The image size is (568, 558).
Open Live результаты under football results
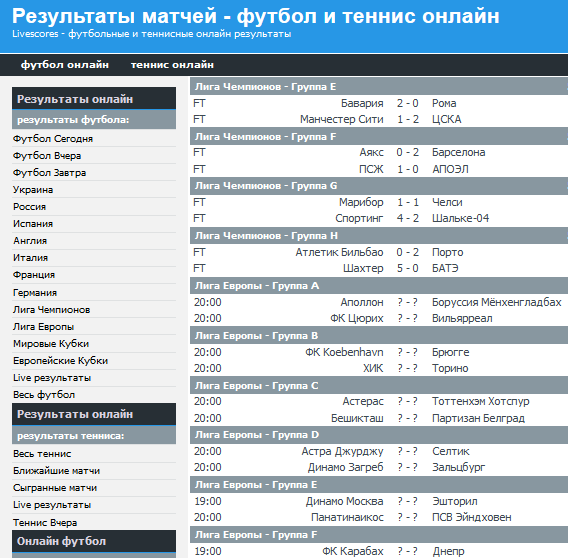point(52,378)
